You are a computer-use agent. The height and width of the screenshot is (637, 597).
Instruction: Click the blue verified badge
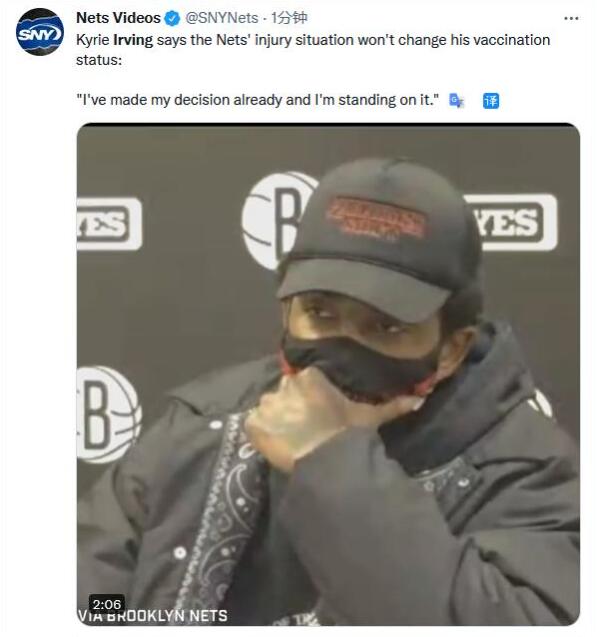173,18
